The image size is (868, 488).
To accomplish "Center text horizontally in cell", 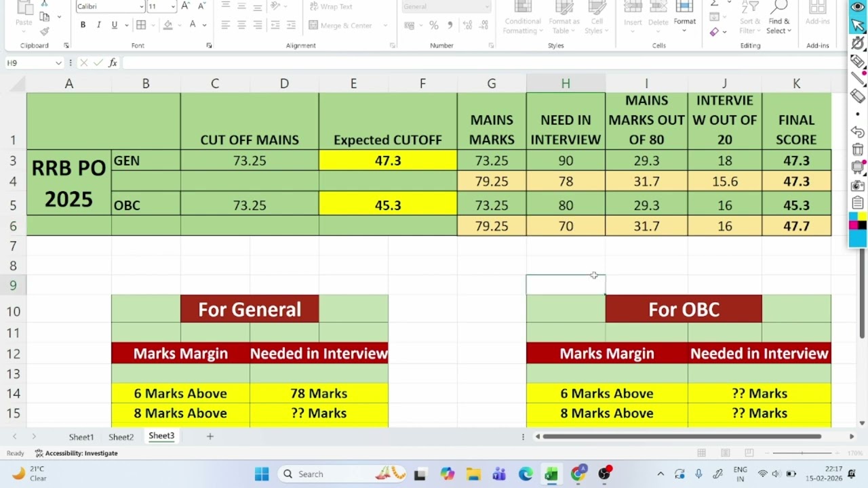I will pos(241,25).
